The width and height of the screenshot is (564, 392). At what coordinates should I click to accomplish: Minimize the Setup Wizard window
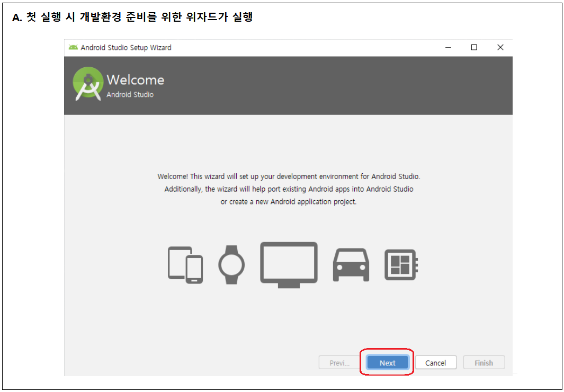pyautogui.click(x=448, y=48)
